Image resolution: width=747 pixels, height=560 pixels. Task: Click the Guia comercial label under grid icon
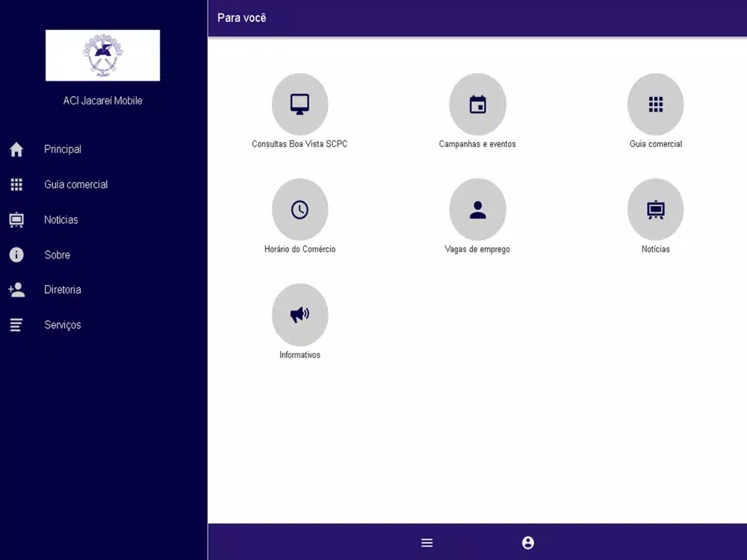pos(656,144)
